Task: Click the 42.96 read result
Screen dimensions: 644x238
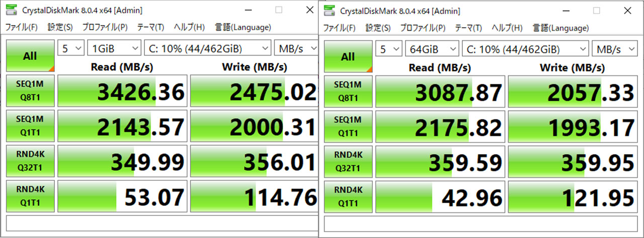Action: tap(440, 197)
